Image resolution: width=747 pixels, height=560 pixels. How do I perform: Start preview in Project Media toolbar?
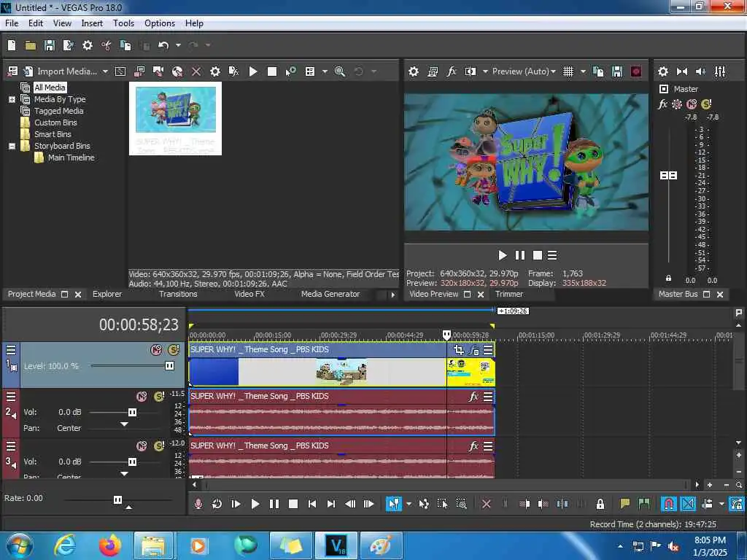pos(253,71)
